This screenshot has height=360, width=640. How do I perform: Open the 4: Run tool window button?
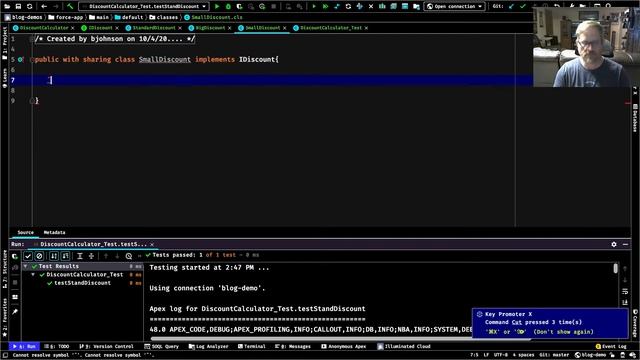point(24,346)
